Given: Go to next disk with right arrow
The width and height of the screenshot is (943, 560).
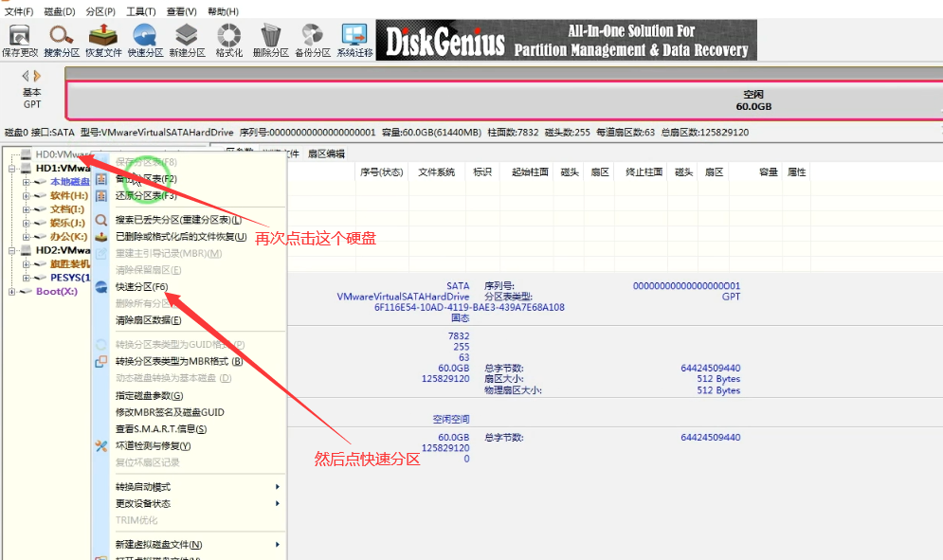Looking at the screenshot, I should tap(37, 76).
